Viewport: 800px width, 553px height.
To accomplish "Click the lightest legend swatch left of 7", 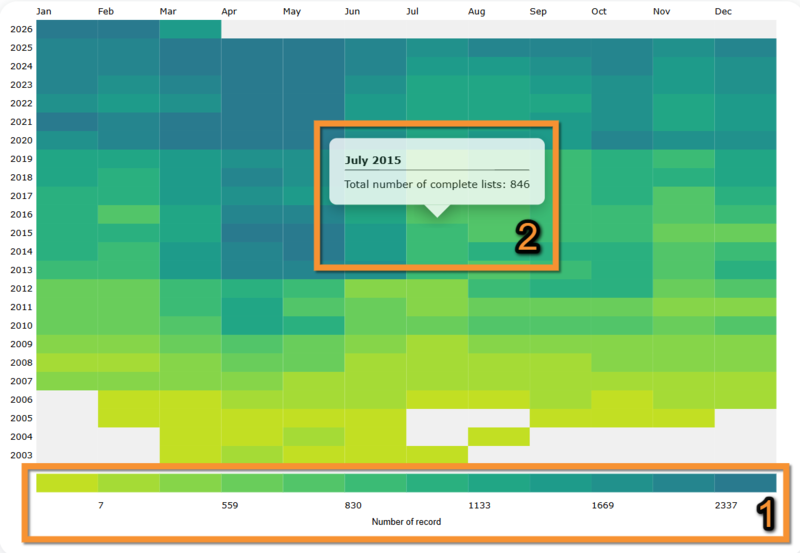I will click(66, 483).
